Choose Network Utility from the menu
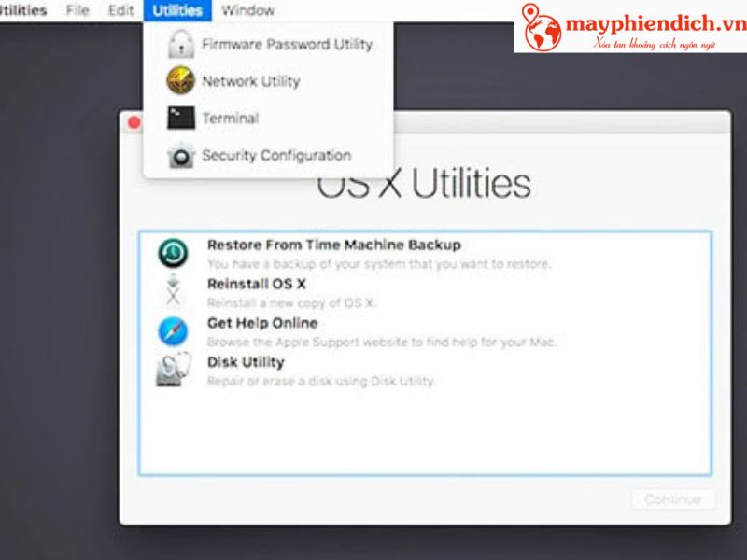Viewport: 747px width, 560px height. pyautogui.click(x=268, y=81)
